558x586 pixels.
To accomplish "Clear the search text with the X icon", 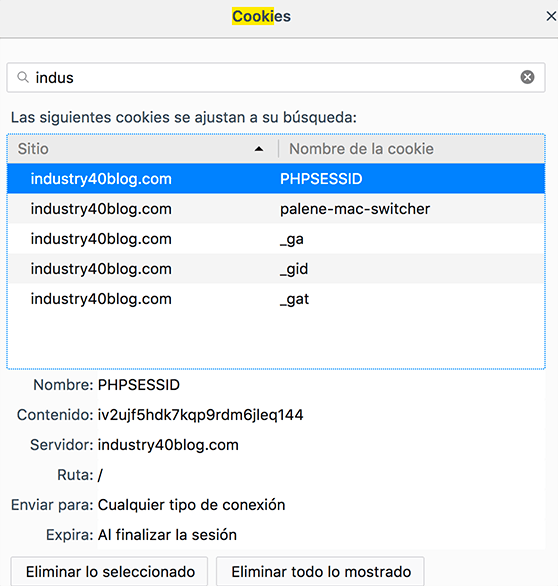I will (x=527, y=77).
